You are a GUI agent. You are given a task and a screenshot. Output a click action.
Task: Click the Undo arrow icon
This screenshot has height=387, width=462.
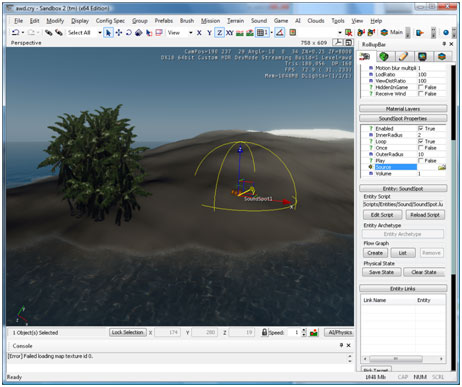(x=15, y=33)
